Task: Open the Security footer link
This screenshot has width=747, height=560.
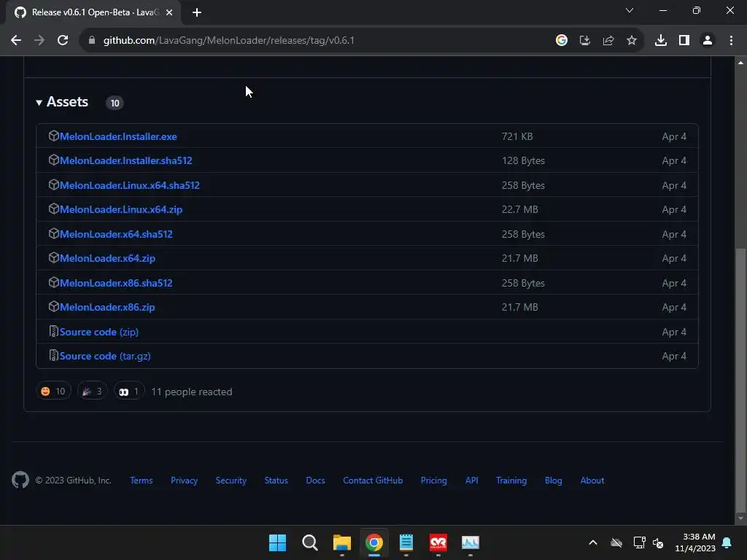Action: coord(231,481)
